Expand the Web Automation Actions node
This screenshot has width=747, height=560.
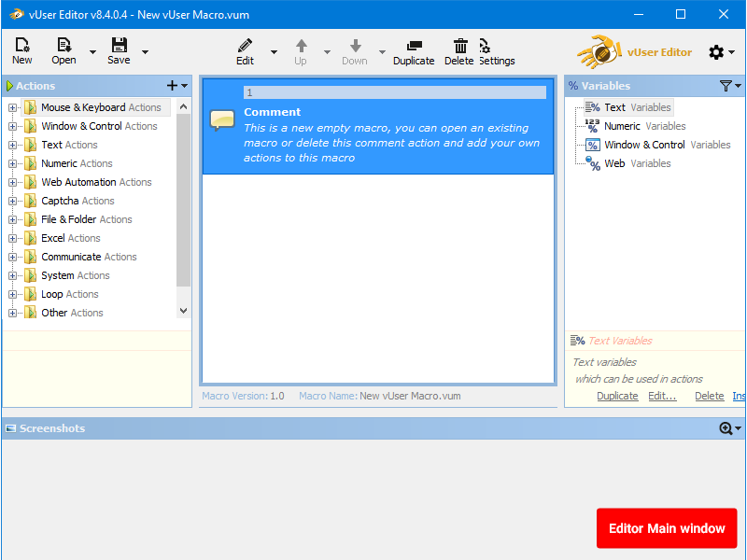tap(12, 182)
